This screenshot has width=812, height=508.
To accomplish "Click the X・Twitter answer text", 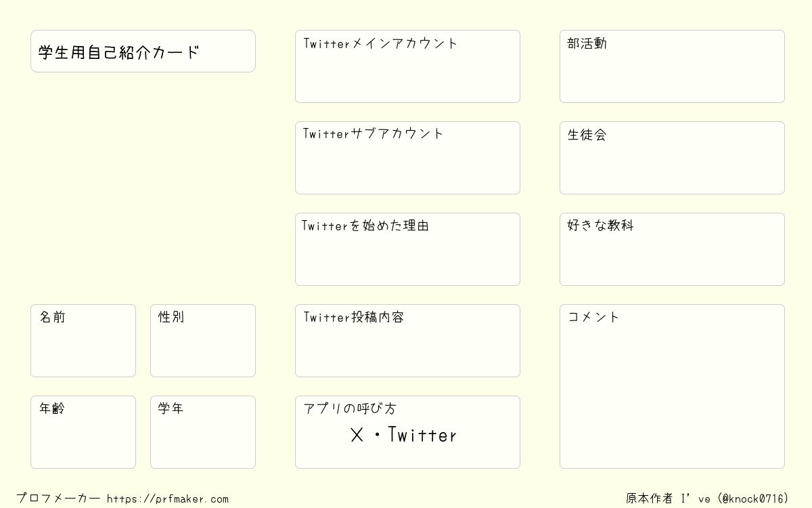I will [x=404, y=435].
